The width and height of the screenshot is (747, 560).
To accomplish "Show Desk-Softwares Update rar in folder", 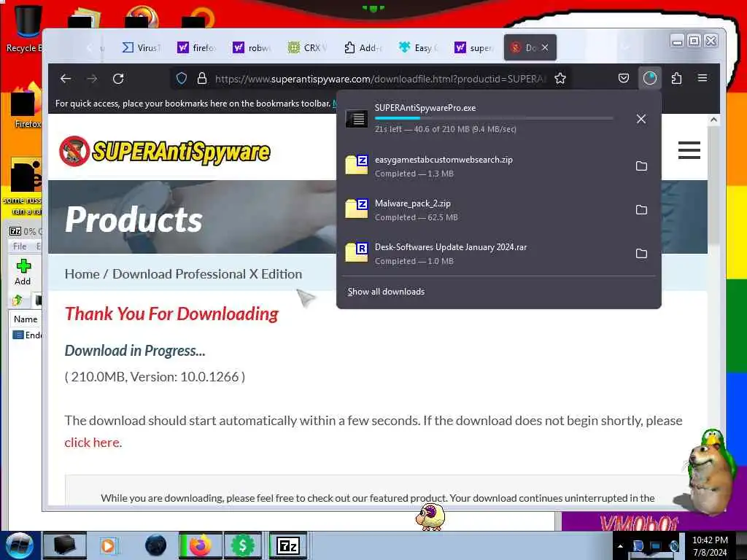I will [x=641, y=254].
